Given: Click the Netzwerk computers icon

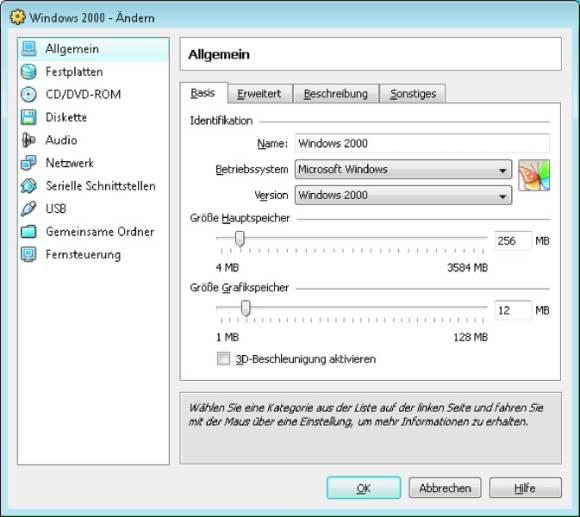Looking at the screenshot, I should [x=28, y=163].
